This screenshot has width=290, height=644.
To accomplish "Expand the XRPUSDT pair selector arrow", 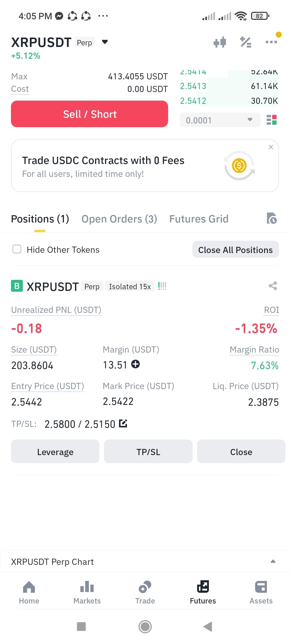I will click(x=105, y=42).
